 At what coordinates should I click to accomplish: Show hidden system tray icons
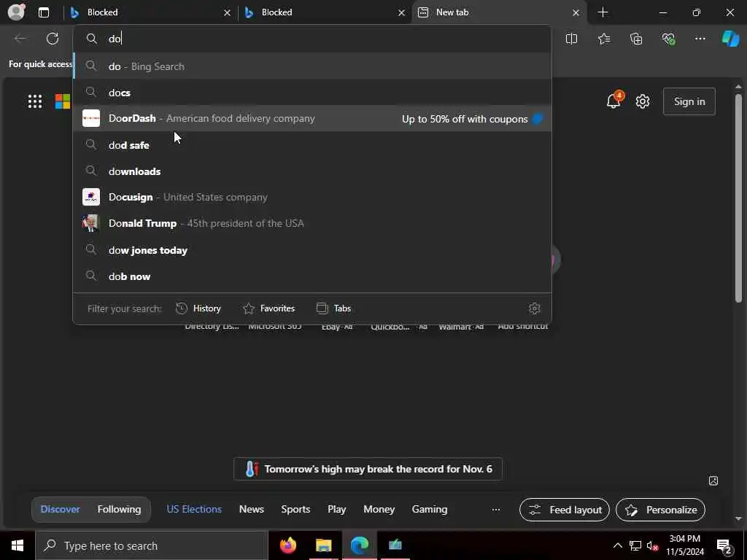[617, 545]
